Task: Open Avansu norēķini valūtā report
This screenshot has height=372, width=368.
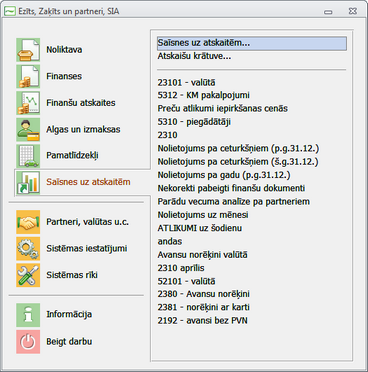Action: click(x=202, y=255)
